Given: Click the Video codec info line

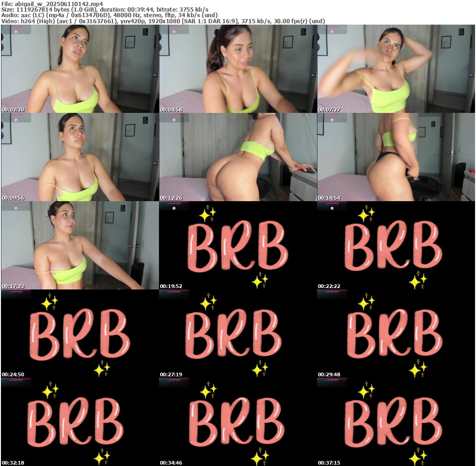Looking at the screenshot, I should click(x=163, y=21).
